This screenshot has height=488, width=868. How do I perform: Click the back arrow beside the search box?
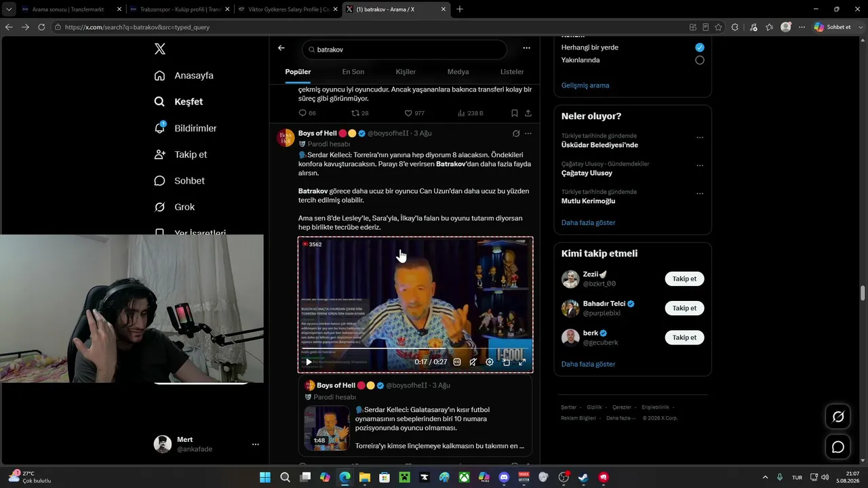click(x=281, y=48)
